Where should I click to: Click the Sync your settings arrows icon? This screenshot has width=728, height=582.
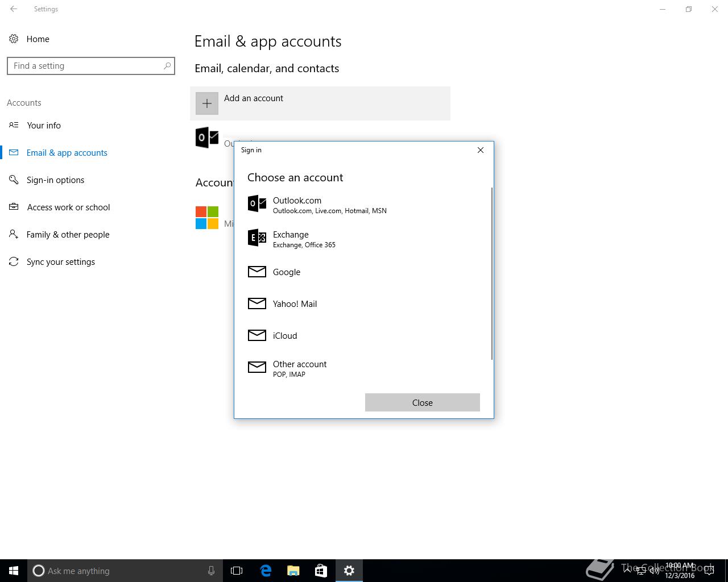coord(14,261)
